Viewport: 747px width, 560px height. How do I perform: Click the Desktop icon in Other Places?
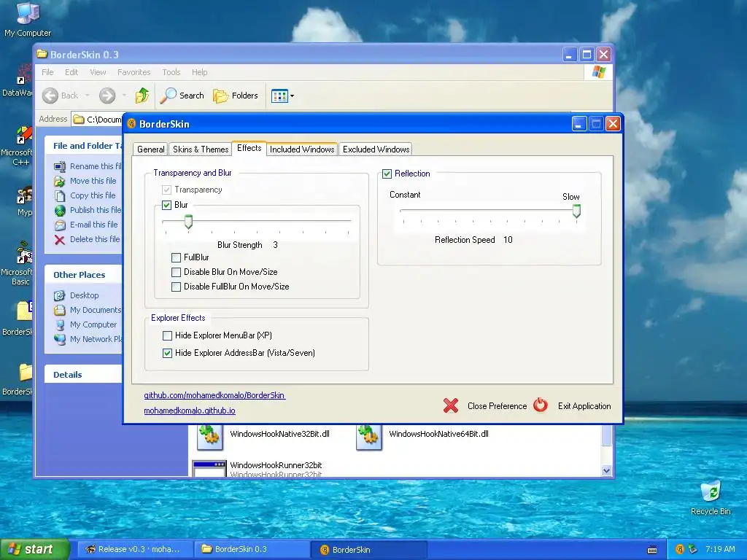pos(60,295)
